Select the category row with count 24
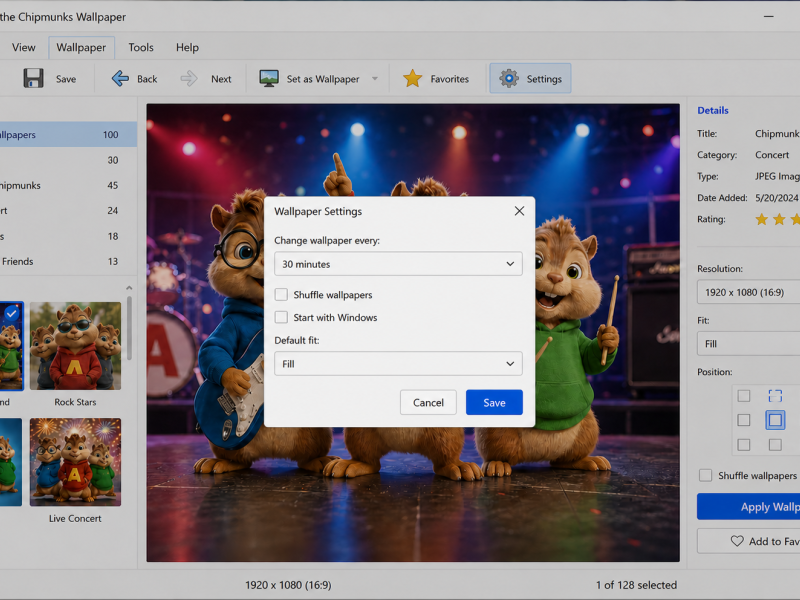 (68, 211)
